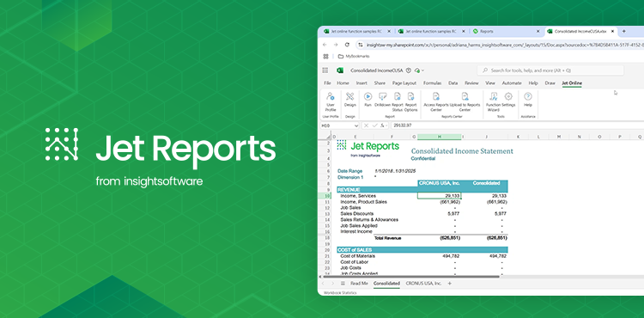Select column H header
This screenshot has height=318, width=644.
click(x=440, y=137)
